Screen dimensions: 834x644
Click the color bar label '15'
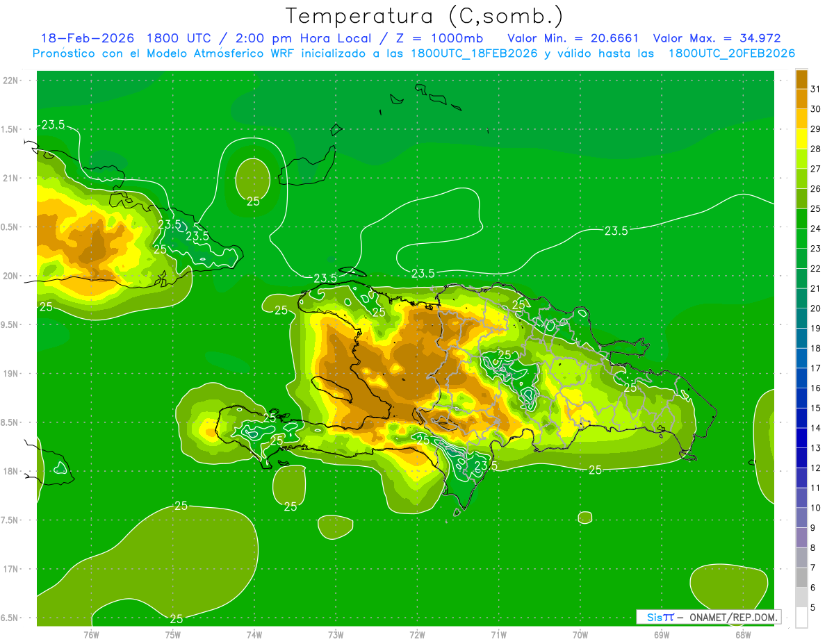click(816, 408)
